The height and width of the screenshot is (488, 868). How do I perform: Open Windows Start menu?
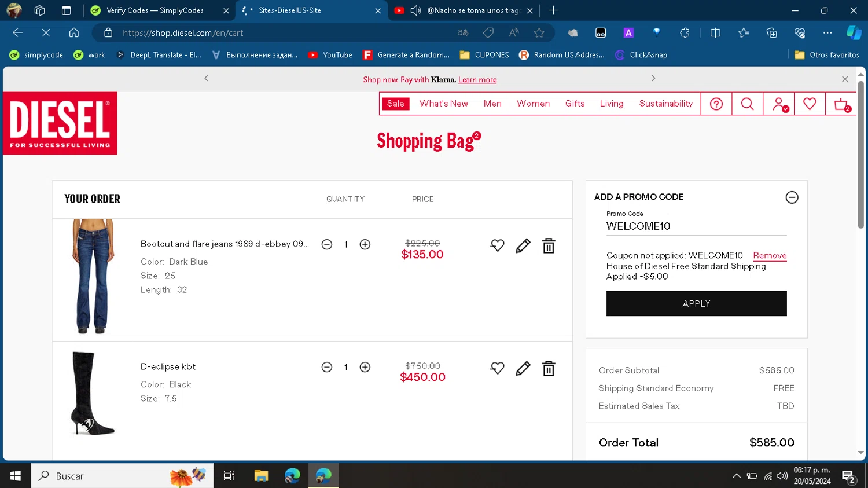pyautogui.click(x=16, y=476)
